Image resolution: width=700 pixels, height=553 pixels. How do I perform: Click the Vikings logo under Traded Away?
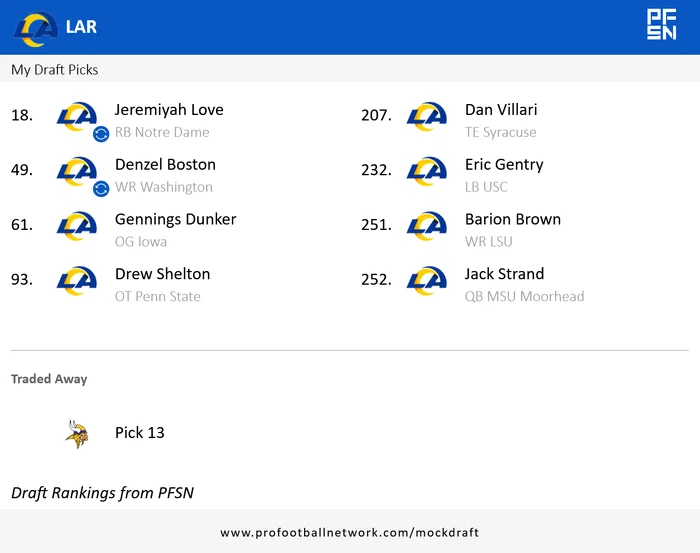click(76, 433)
